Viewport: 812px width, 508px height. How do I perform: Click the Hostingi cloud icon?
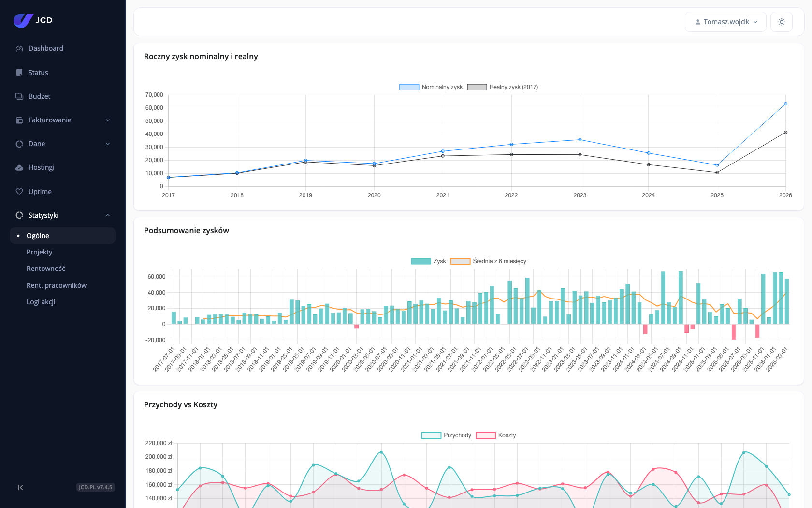tap(19, 167)
